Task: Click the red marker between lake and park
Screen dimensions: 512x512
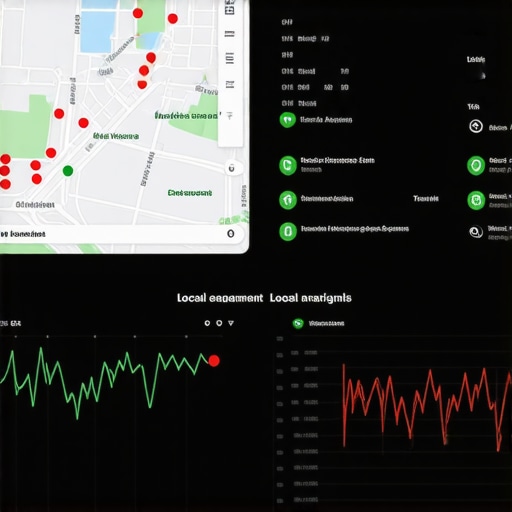Action: click(138, 13)
